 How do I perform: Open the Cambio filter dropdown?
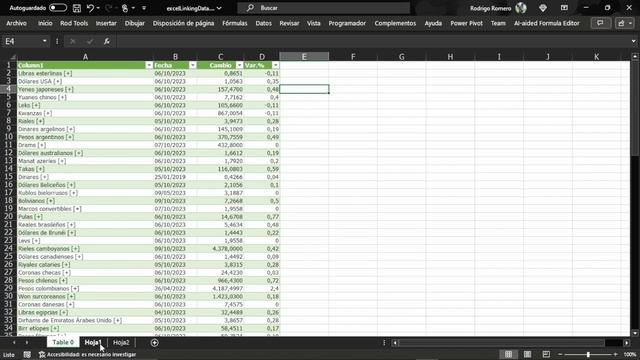click(240, 65)
